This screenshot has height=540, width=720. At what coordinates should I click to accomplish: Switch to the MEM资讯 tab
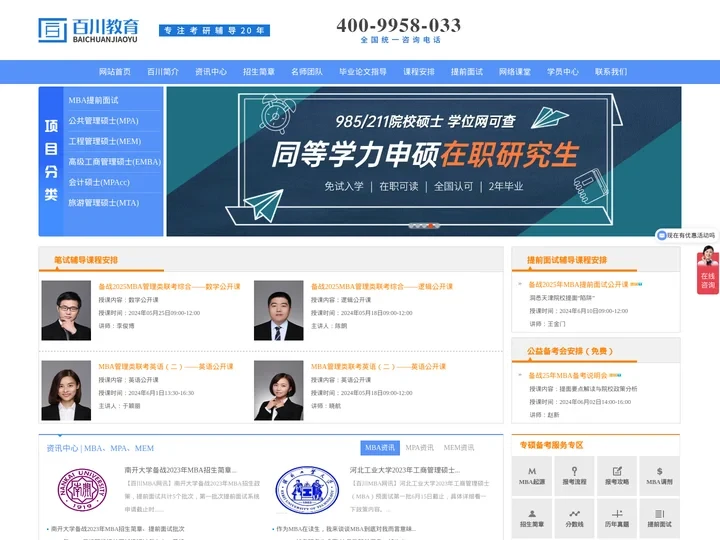(459, 447)
